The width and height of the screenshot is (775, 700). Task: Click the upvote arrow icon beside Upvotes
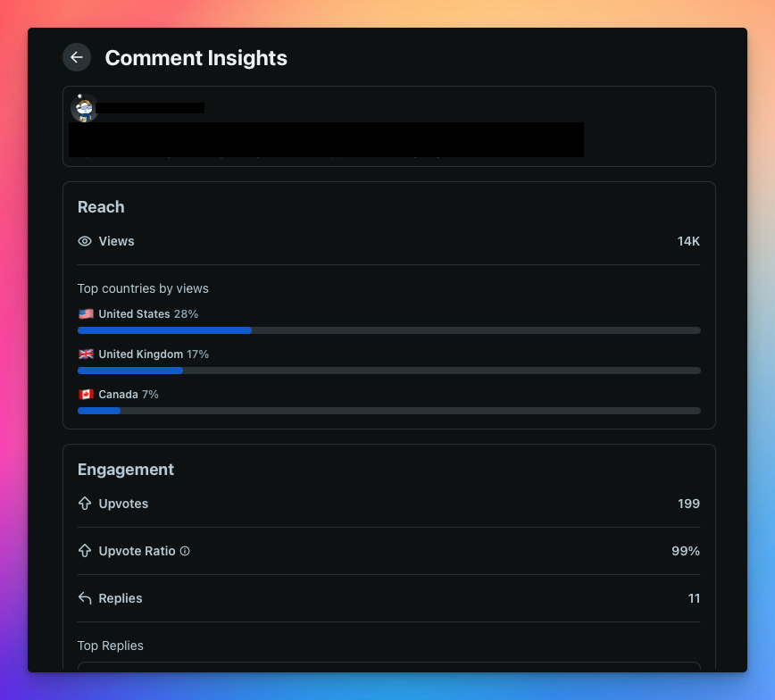(85, 504)
